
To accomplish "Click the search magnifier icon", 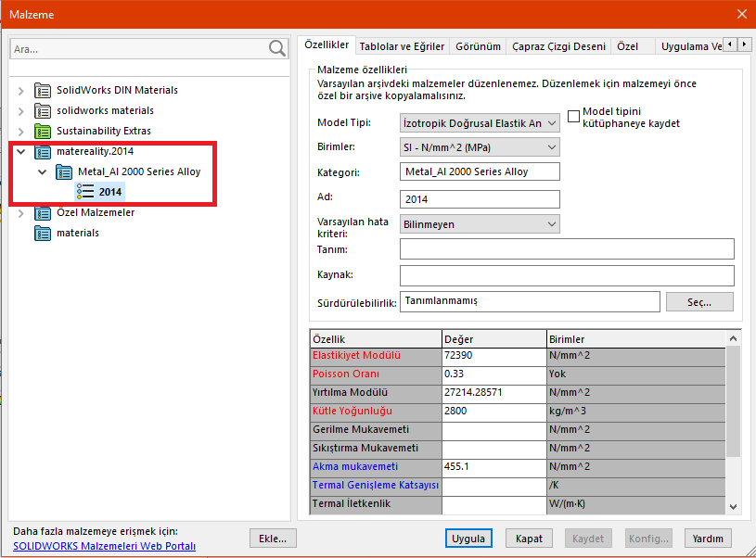I will [x=276, y=48].
